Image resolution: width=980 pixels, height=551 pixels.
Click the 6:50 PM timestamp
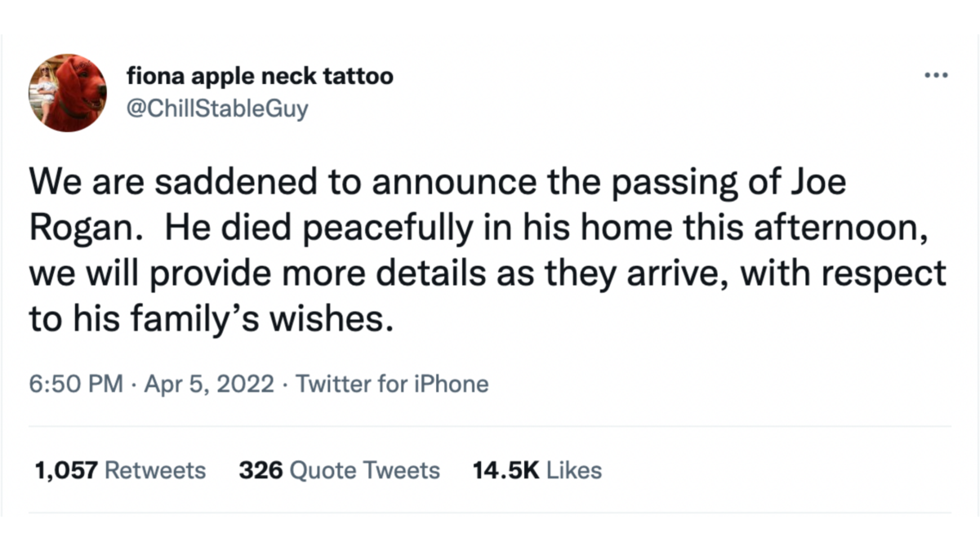(76, 384)
